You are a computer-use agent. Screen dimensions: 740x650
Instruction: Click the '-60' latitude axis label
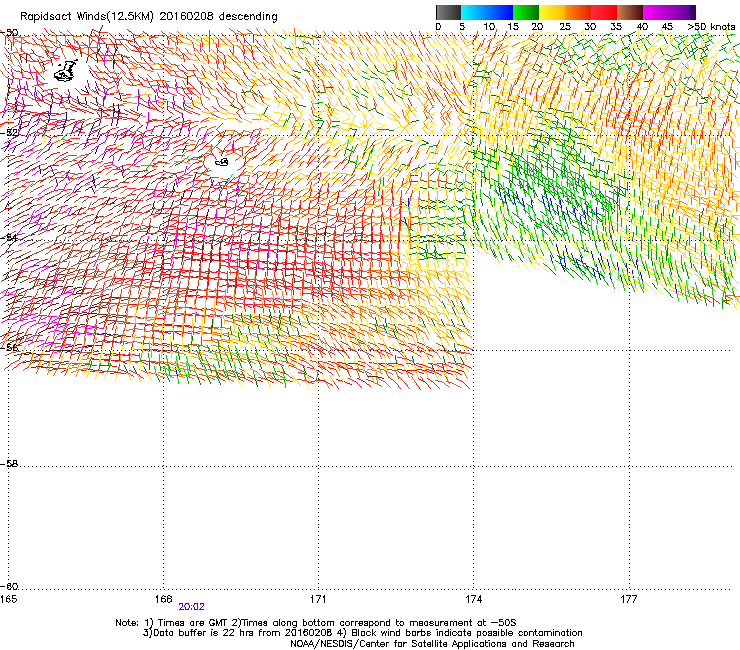tap(9, 586)
